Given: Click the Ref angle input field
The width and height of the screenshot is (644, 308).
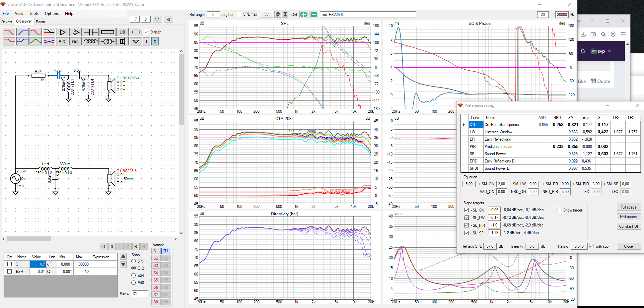Looking at the screenshot, I should (213, 15).
